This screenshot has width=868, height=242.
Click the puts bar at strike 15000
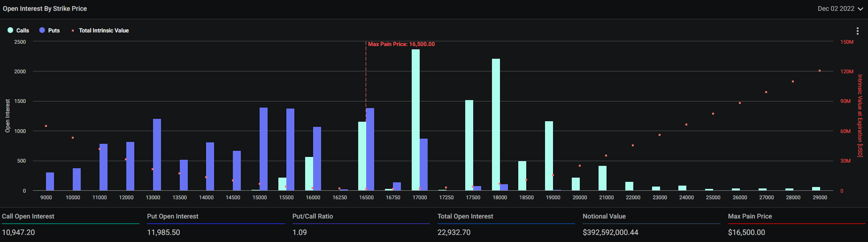pyautogui.click(x=263, y=149)
